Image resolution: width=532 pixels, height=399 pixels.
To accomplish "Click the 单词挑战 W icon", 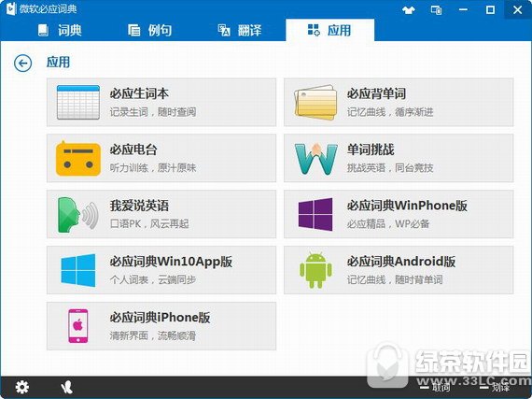I will tap(315, 159).
